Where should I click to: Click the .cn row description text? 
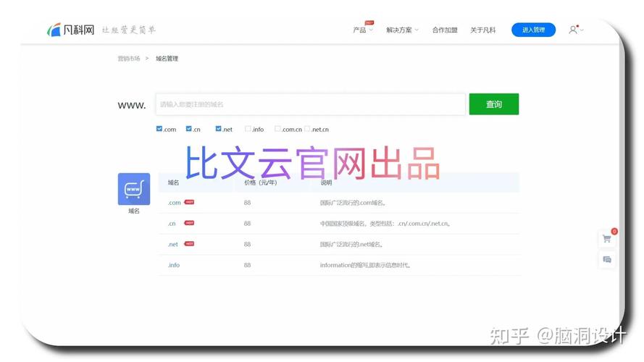pyautogui.click(x=385, y=224)
